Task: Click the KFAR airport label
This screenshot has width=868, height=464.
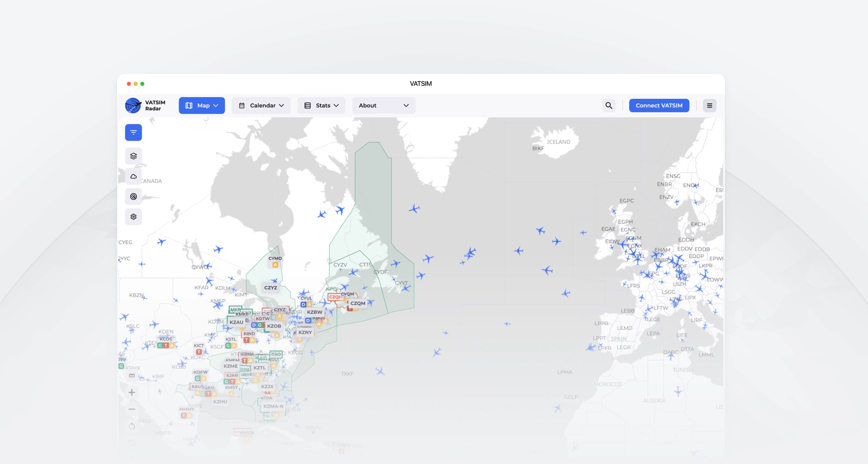Action: point(201,288)
